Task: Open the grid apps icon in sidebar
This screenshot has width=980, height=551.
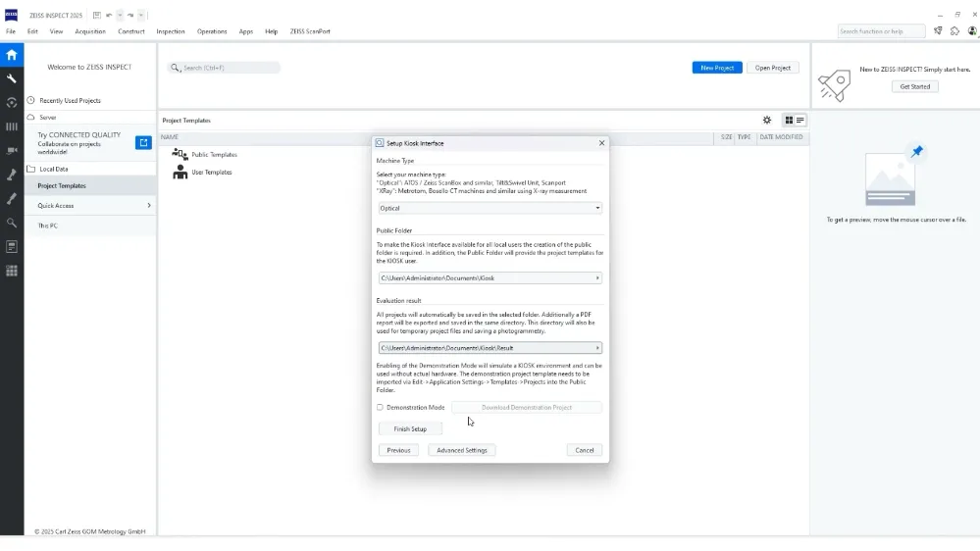Action: point(11,272)
